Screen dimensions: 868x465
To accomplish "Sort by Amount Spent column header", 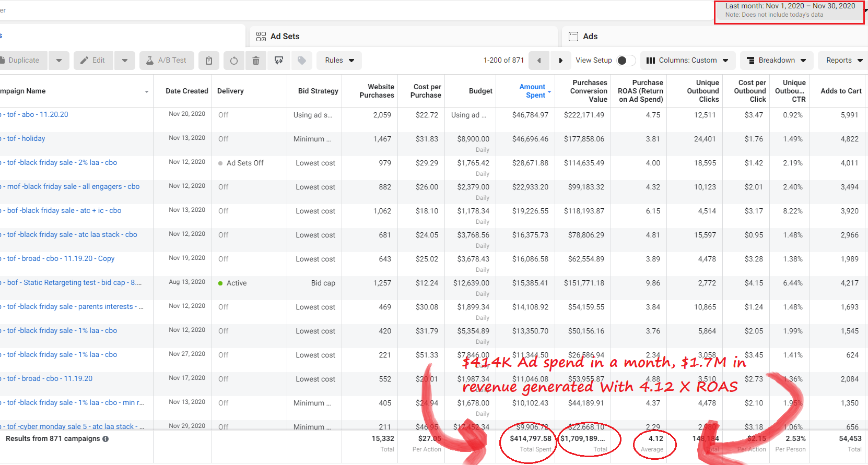I will [532, 91].
